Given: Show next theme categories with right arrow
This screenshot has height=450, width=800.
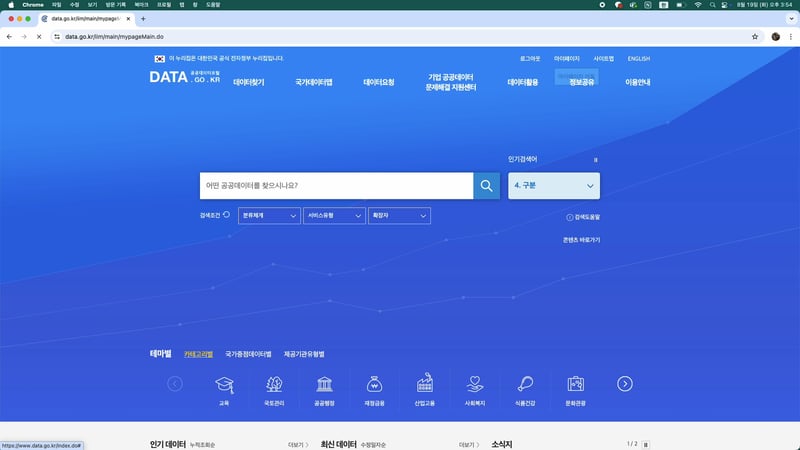Looking at the screenshot, I should coord(625,384).
